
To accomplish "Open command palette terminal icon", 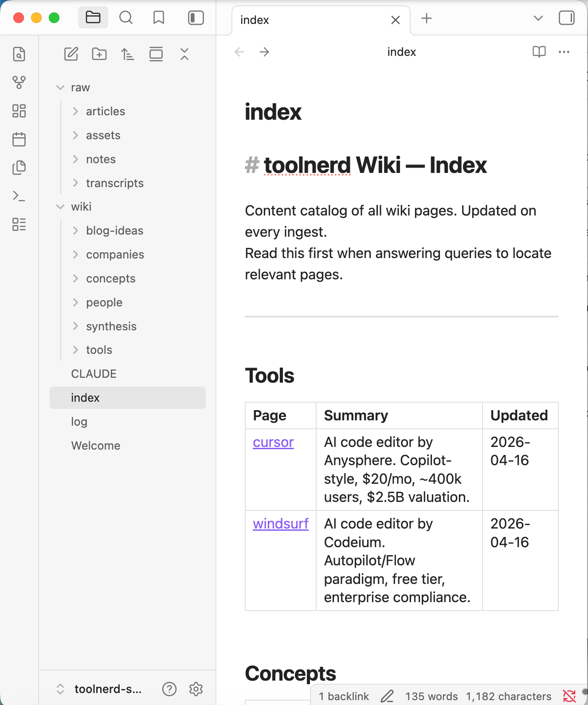I will click(x=19, y=196).
